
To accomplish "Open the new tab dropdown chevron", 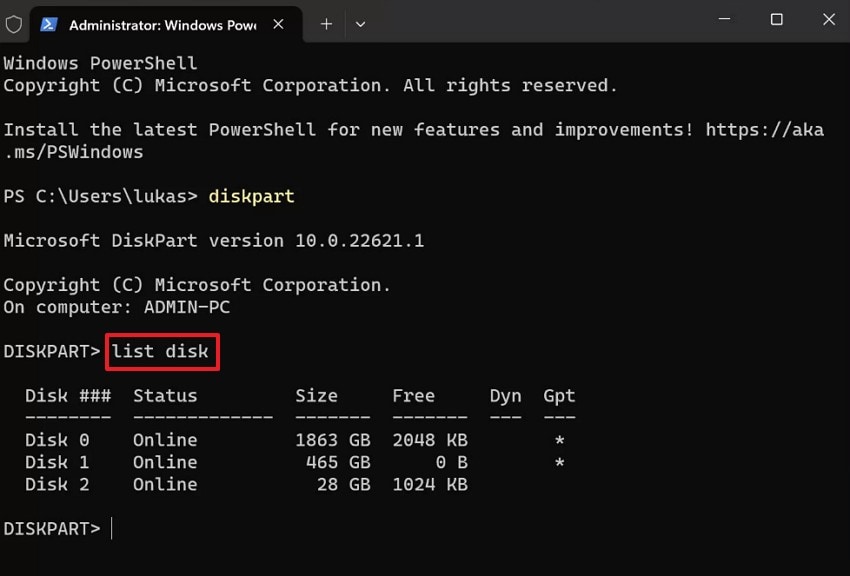I will click(360, 24).
